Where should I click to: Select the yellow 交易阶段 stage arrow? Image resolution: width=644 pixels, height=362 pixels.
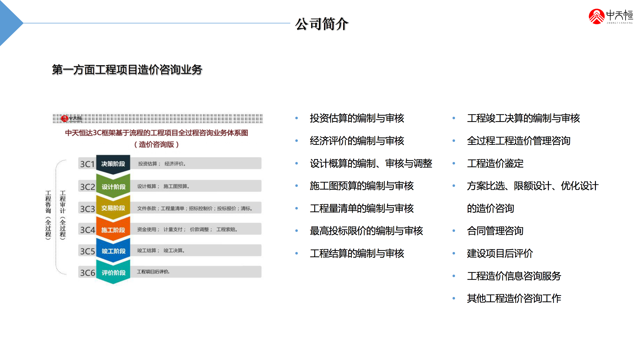[x=113, y=208]
